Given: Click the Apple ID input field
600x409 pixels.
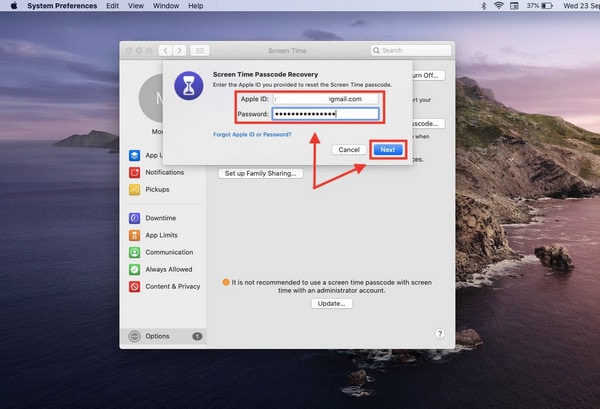Looking at the screenshot, I should point(325,99).
